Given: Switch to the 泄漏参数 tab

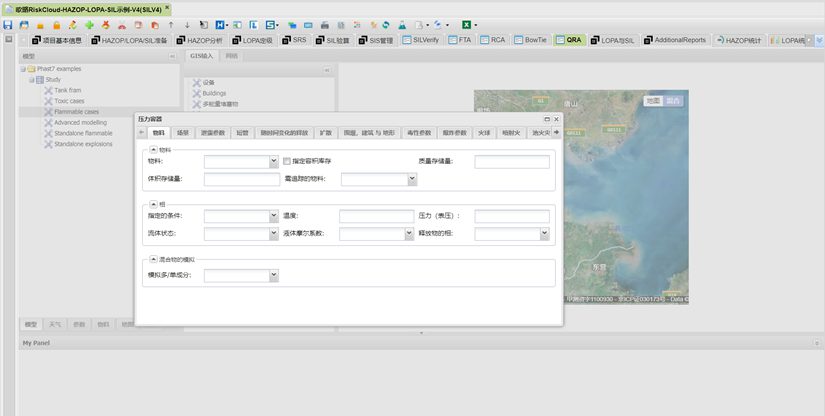Looking at the screenshot, I should coord(213,132).
